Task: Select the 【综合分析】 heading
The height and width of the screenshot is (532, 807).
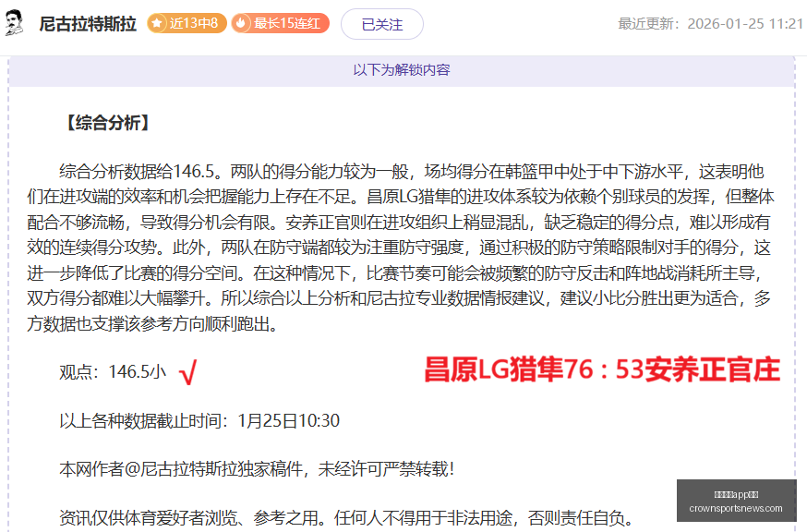Action: [108, 123]
